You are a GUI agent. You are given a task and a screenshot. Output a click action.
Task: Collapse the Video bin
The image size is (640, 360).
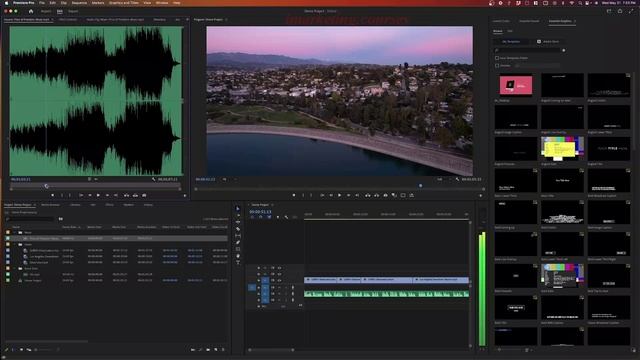(15, 244)
